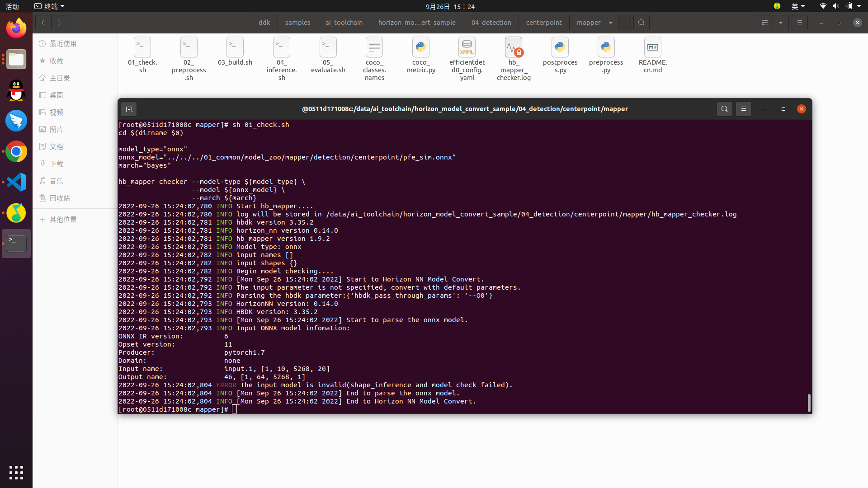The height and width of the screenshot is (488, 868).
Task: Expand the mapper path dropdown arrow
Action: pyautogui.click(x=611, y=23)
